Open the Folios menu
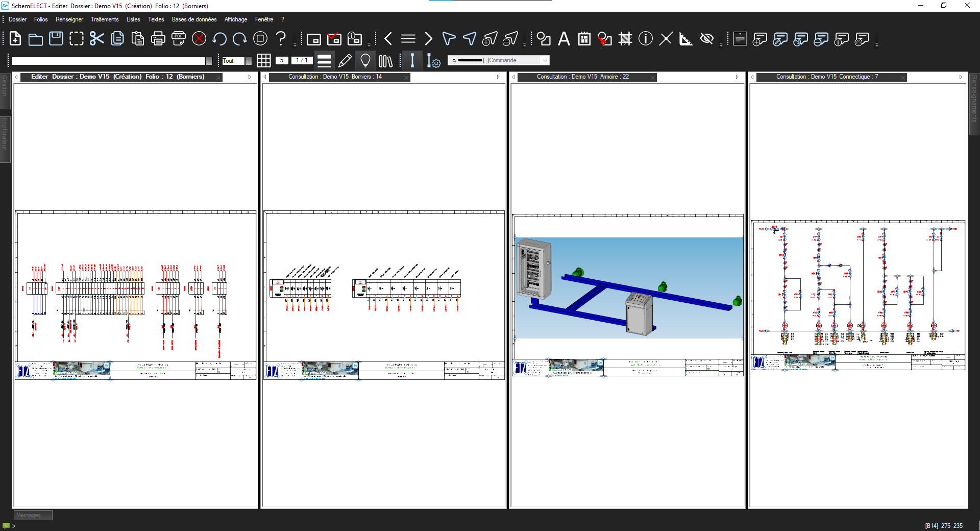This screenshot has height=531, width=980. tap(41, 19)
